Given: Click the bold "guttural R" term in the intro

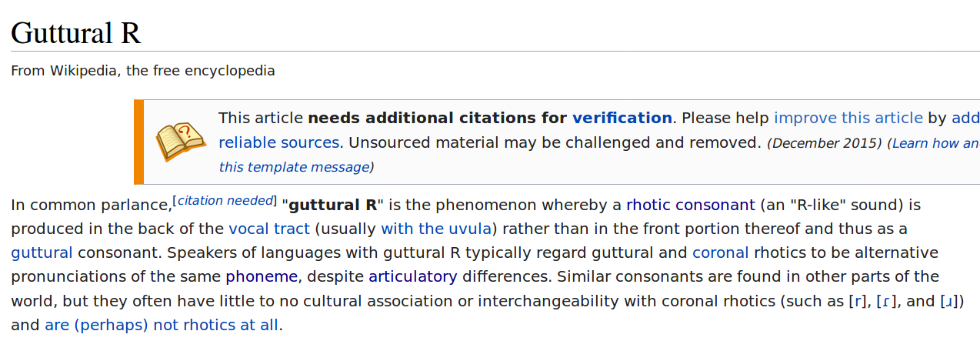Looking at the screenshot, I should pos(333,206).
